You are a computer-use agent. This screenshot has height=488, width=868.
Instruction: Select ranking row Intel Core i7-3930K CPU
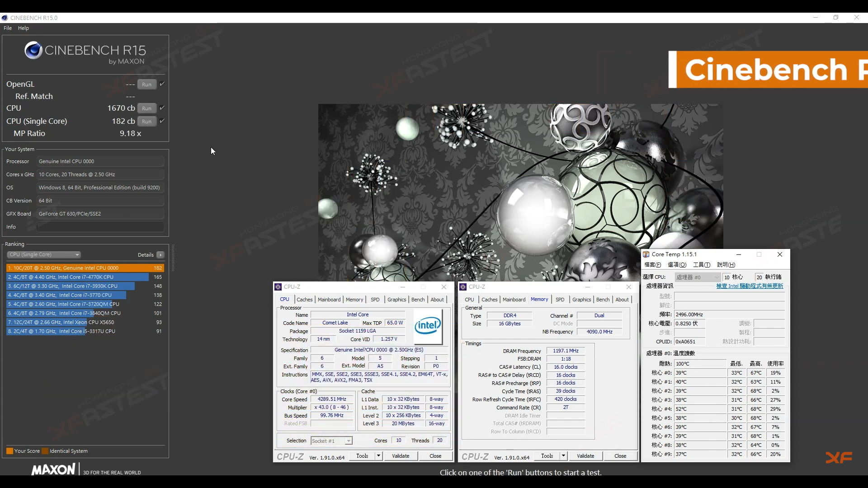pos(85,286)
